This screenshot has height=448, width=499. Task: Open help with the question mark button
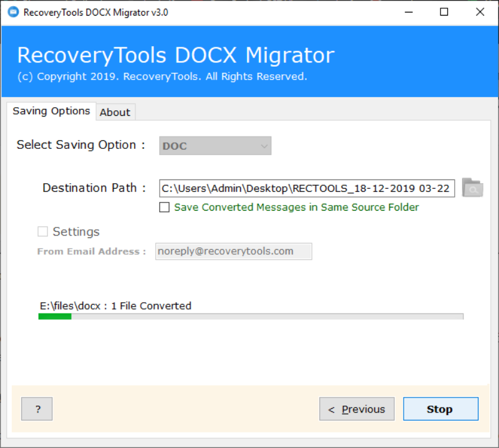[37, 409]
